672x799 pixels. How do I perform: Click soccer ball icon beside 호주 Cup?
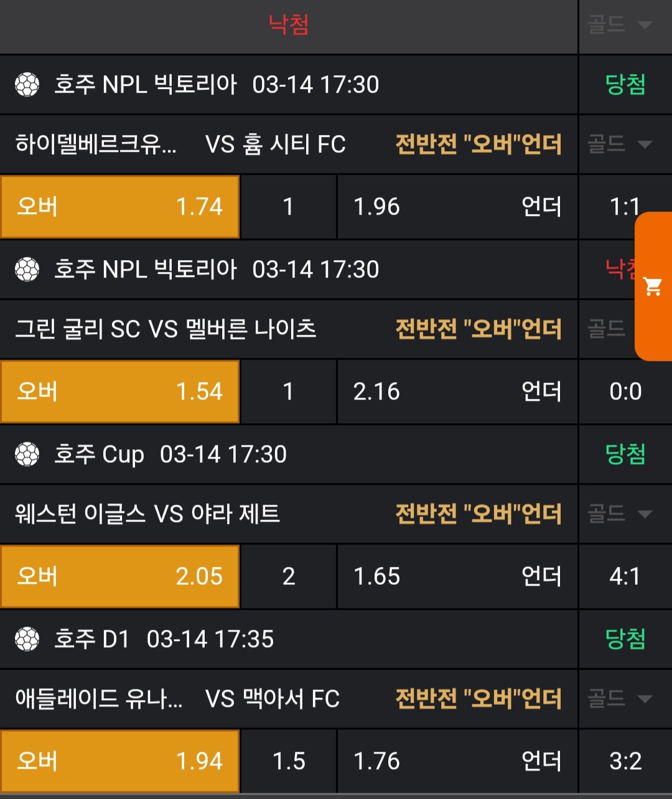click(27, 454)
